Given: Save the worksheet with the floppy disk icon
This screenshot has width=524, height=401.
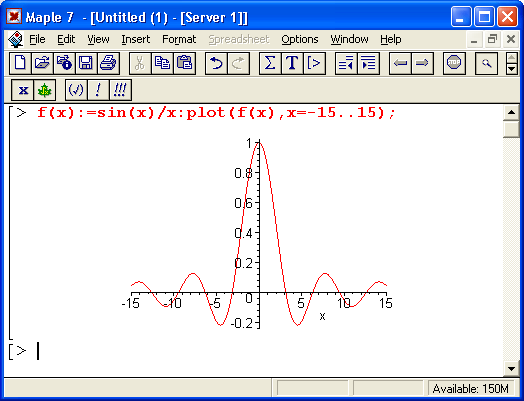Looking at the screenshot, I should tap(86, 63).
